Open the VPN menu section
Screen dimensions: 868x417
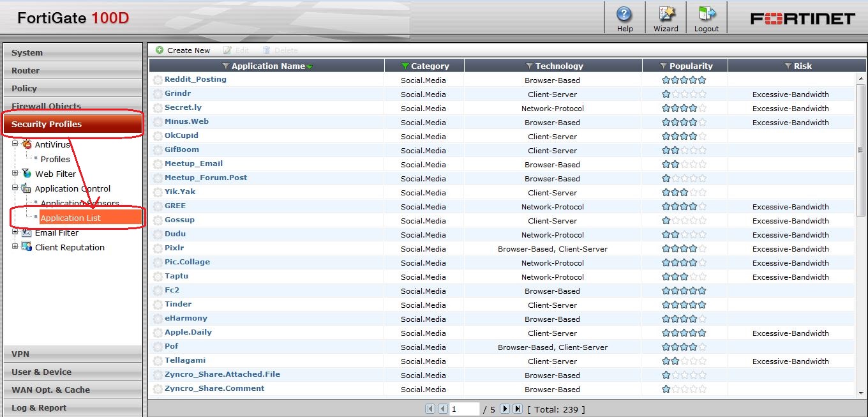tap(73, 354)
